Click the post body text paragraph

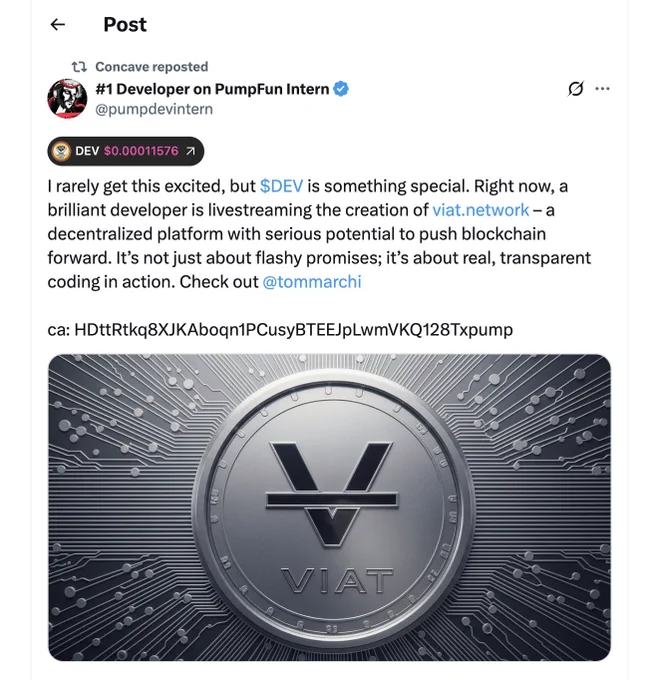[x=319, y=234]
